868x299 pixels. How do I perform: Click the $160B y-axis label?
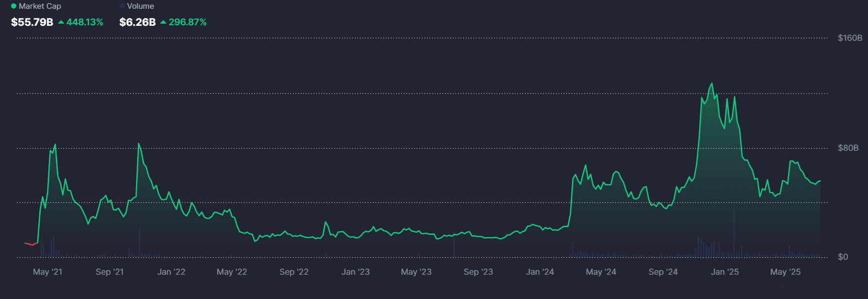[x=849, y=38]
